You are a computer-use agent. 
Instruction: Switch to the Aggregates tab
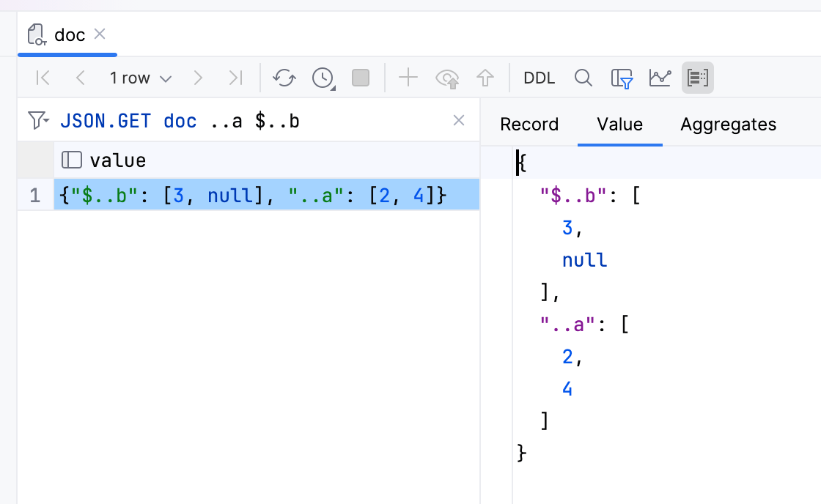pyautogui.click(x=728, y=125)
